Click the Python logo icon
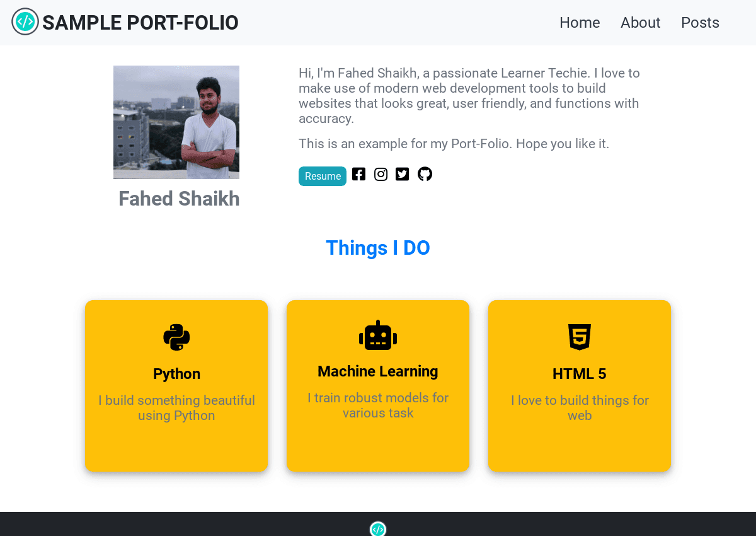This screenshot has height=536, width=756. (x=176, y=337)
